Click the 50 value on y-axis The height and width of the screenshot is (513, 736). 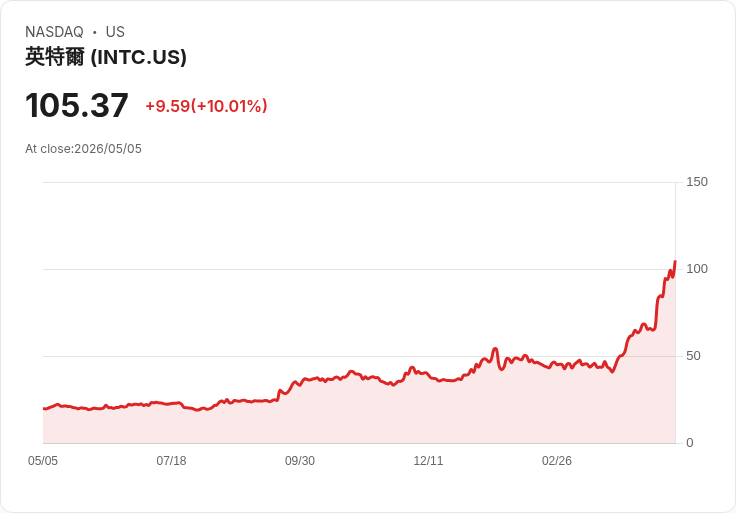click(693, 356)
